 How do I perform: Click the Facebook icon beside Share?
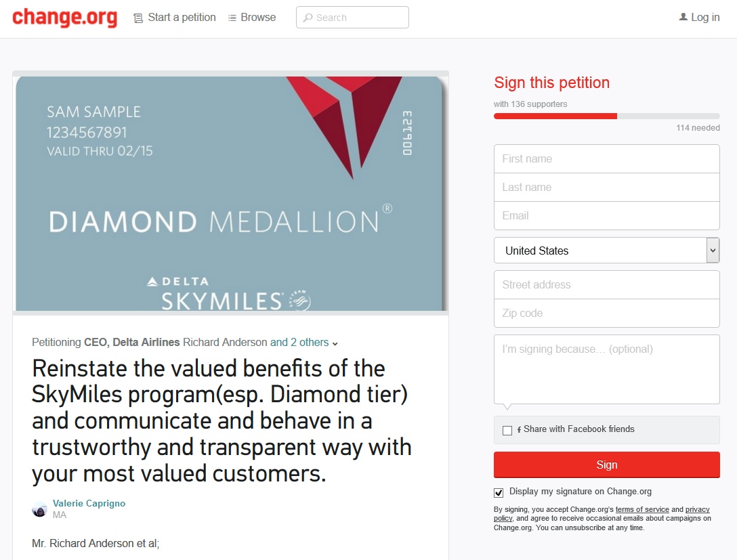pos(519,430)
